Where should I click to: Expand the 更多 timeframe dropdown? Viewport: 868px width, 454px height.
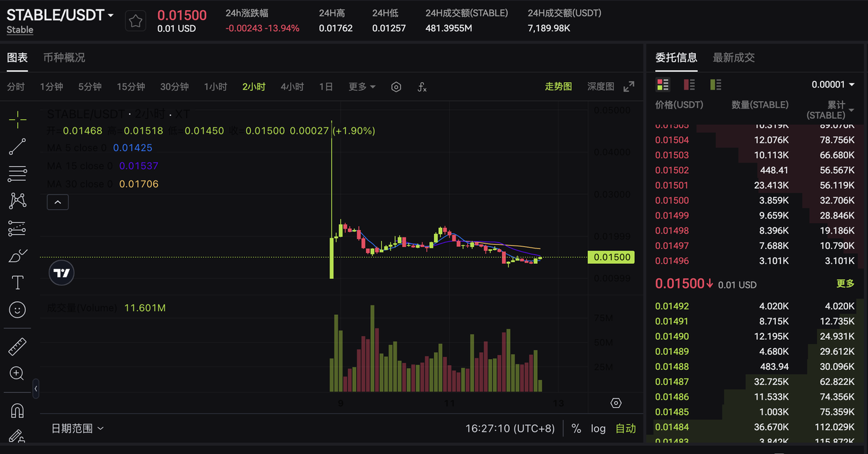coord(361,86)
